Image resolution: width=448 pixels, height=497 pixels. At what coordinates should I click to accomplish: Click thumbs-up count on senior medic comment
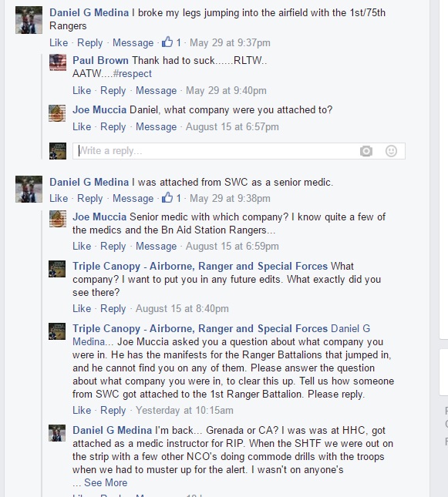(x=171, y=198)
